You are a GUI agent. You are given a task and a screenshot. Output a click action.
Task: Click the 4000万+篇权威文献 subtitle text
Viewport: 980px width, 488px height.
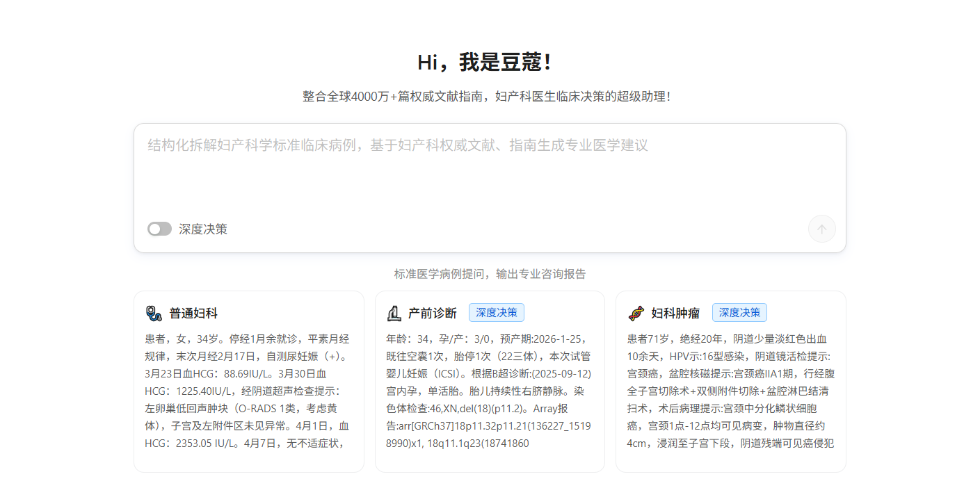click(x=490, y=96)
